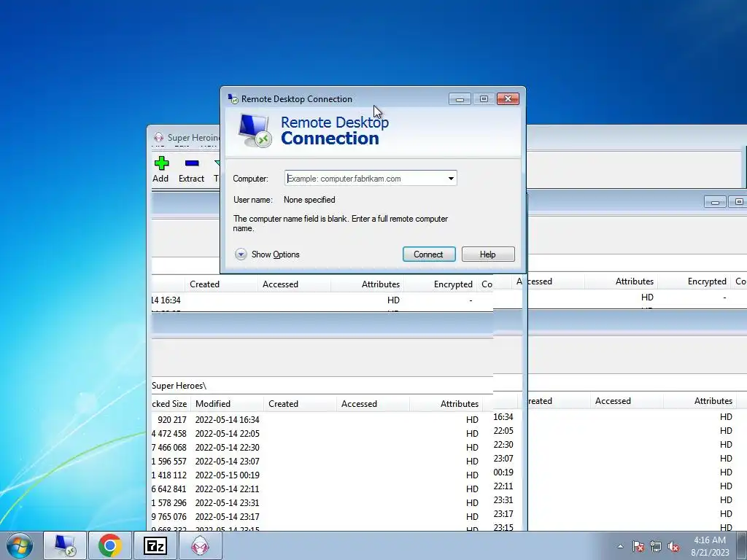Click the Help button in Remote Desktop
Viewport: 747px width, 560px height.
(488, 254)
